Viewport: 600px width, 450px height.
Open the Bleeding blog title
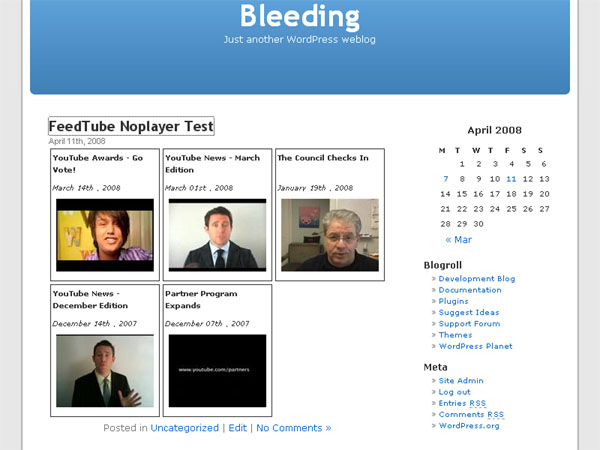(300, 16)
